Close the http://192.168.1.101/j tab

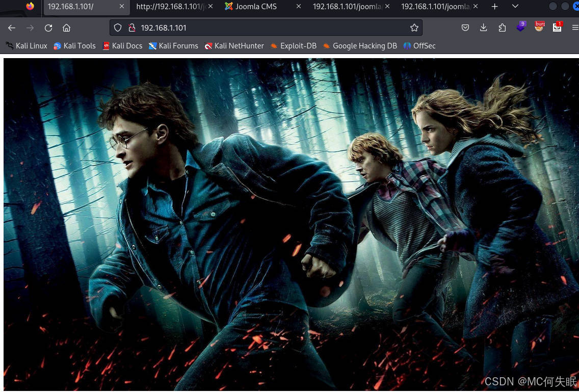(x=210, y=6)
